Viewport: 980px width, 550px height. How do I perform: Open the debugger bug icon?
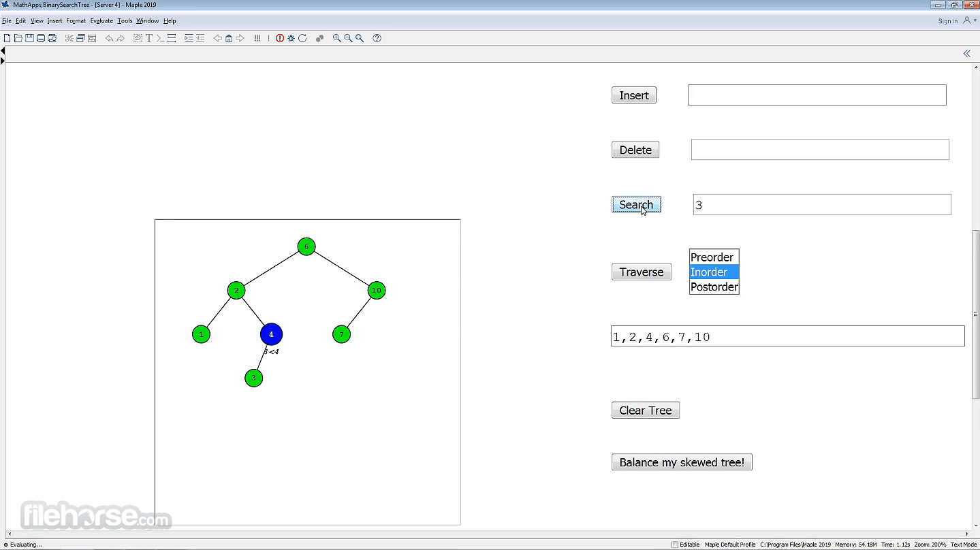[291, 38]
